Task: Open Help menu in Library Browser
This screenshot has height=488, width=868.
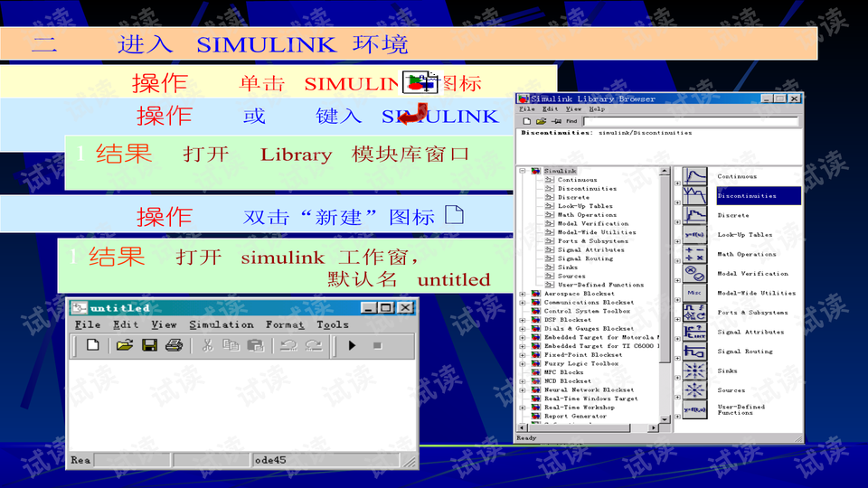Action: coord(597,109)
